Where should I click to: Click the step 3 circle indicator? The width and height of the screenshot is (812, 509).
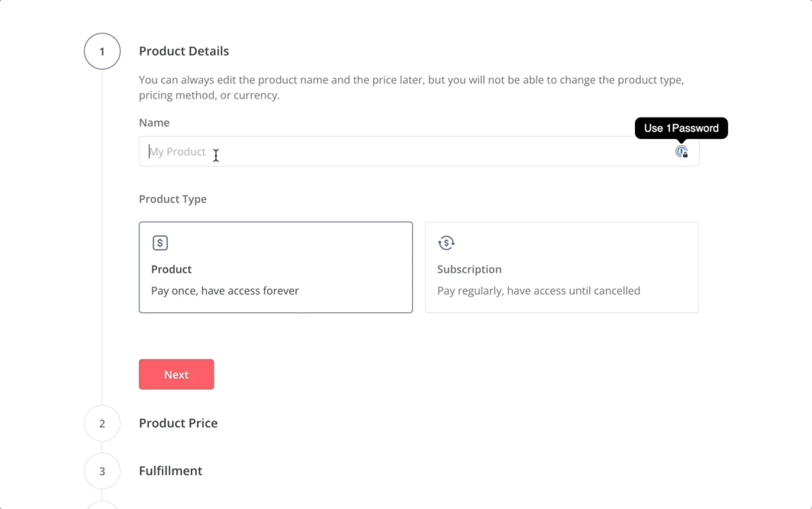[x=102, y=471]
